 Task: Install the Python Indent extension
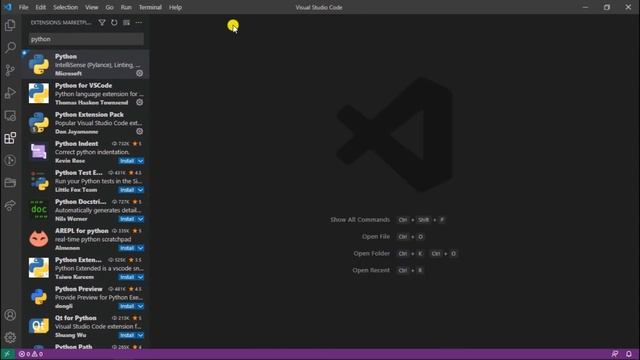click(x=127, y=161)
